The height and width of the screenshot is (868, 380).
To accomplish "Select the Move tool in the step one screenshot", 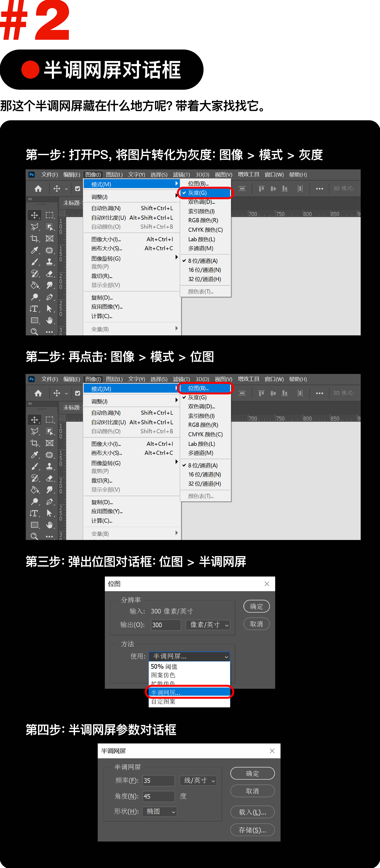I will coord(34,215).
